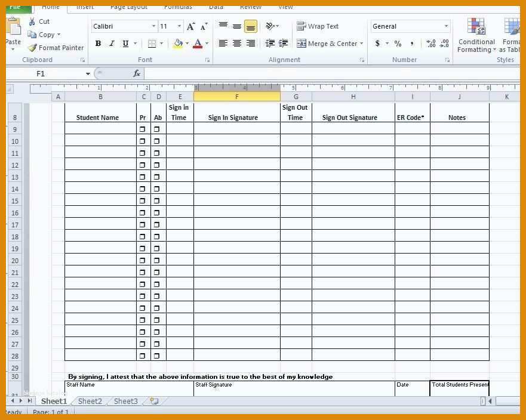This screenshot has width=526, height=420.
Task: Align text left
Action: pyautogui.click(x=223, y=43)
